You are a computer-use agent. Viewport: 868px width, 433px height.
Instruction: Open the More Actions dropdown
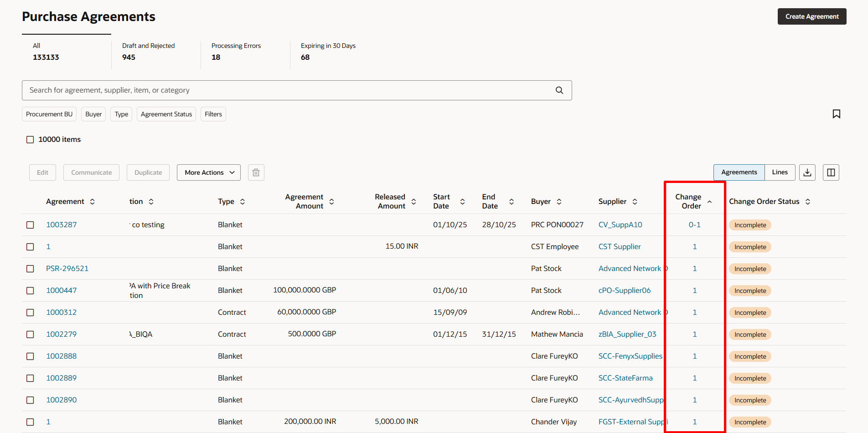pyautogui.click(x=208, y=172)
